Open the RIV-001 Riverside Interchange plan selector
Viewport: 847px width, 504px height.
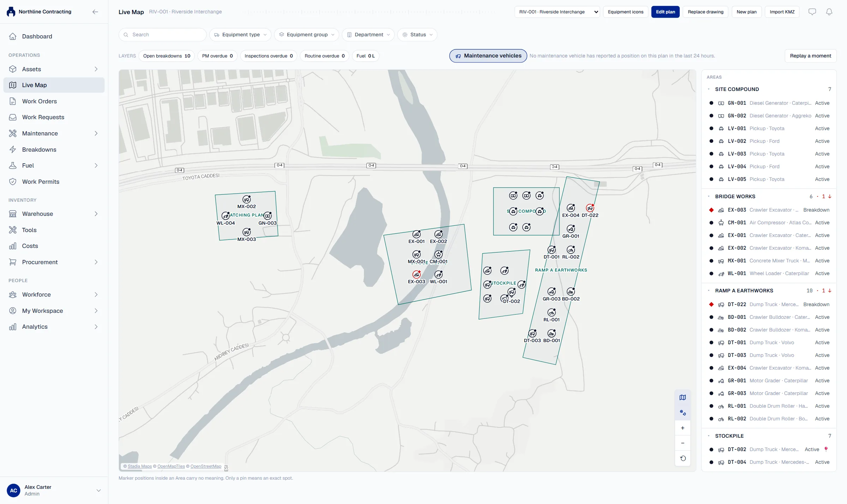point(557,12)
